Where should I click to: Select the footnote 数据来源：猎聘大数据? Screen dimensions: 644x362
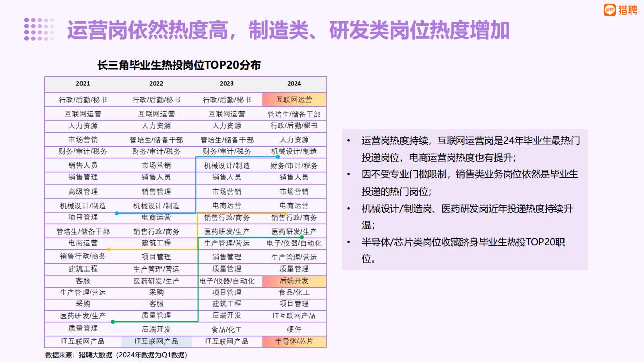[x=116, y=355]
